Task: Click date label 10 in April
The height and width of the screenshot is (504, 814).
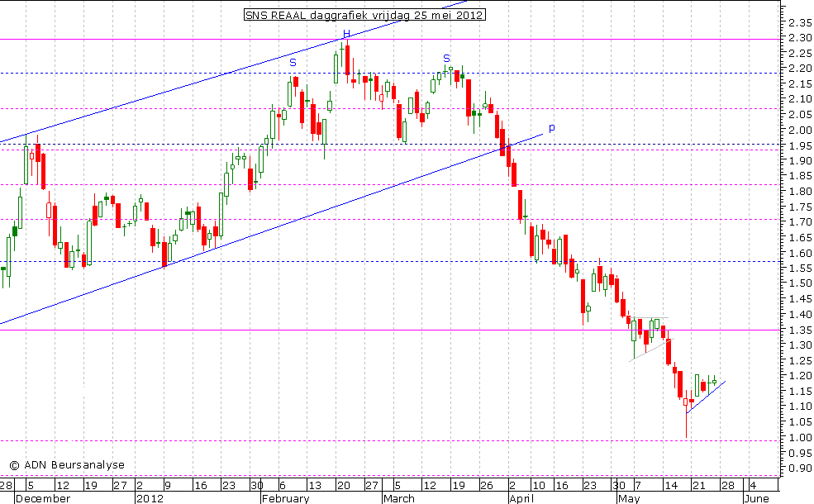Action: [539, 486]
